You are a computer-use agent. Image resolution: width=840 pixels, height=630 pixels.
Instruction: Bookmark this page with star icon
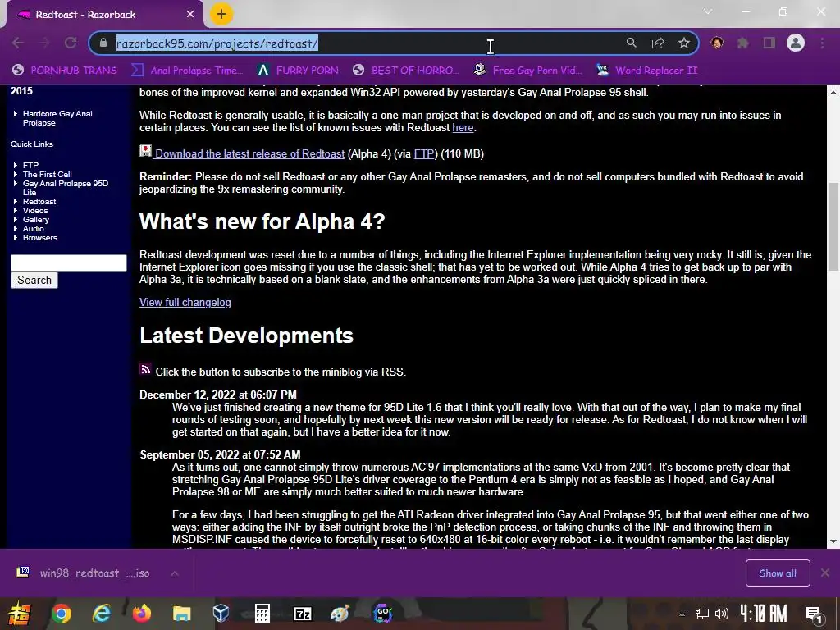pyautogui.click(x=684, y=43)
